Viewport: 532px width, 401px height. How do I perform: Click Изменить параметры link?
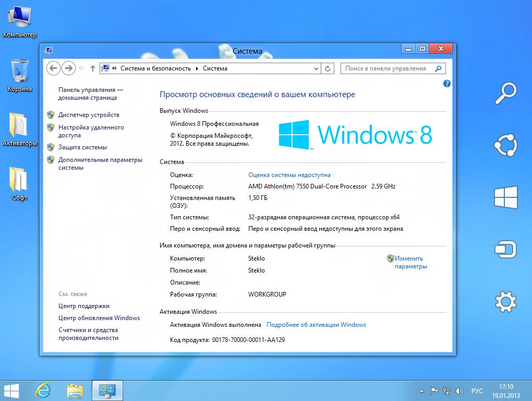(x=410, y=263)
